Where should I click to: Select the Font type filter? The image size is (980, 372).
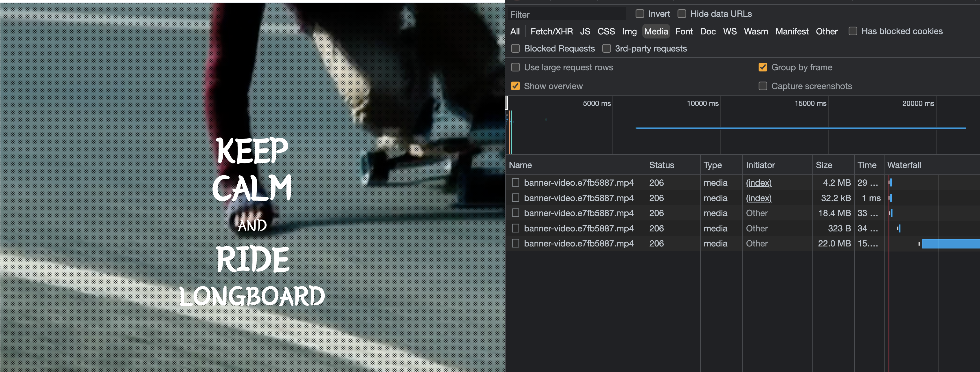684,31
